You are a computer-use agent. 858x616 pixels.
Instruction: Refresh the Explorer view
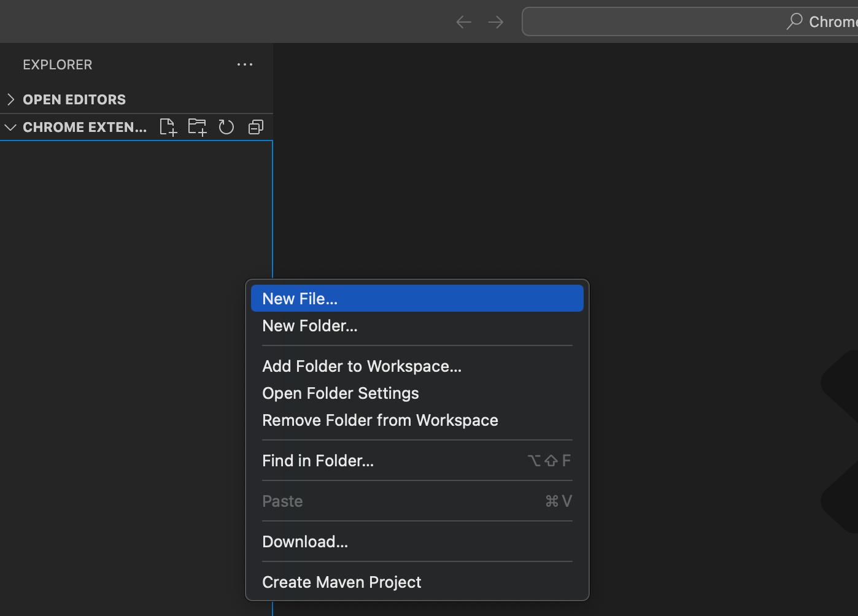[x=226, y=126]
